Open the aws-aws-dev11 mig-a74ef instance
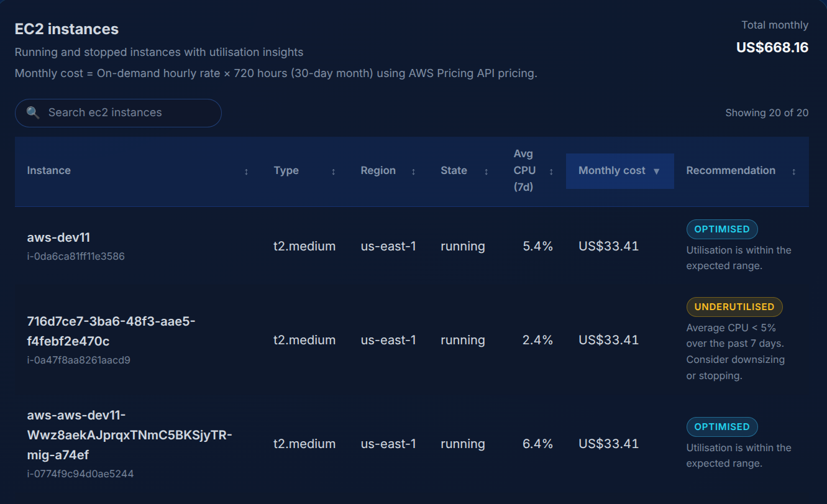827x504 pixels. tap(129, 435)
